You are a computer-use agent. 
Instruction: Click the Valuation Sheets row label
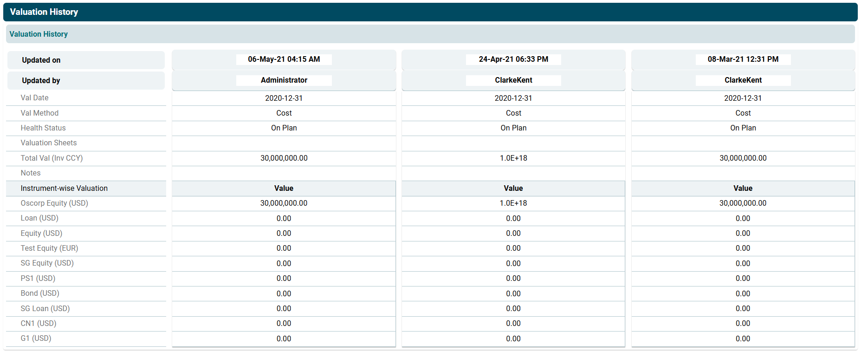(49, 143)
